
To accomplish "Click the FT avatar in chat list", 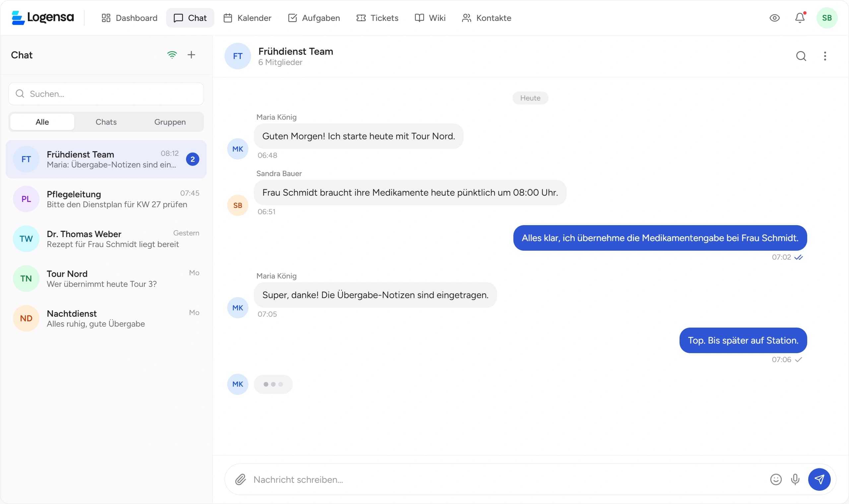I will coord(26,159).
